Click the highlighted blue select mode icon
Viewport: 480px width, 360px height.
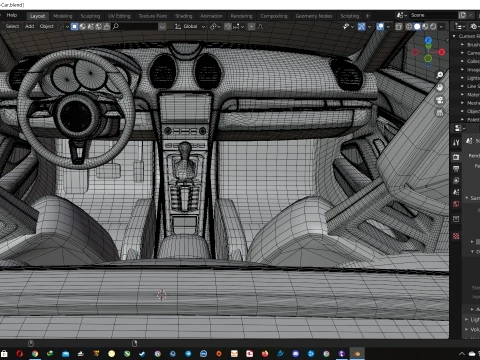74,26
